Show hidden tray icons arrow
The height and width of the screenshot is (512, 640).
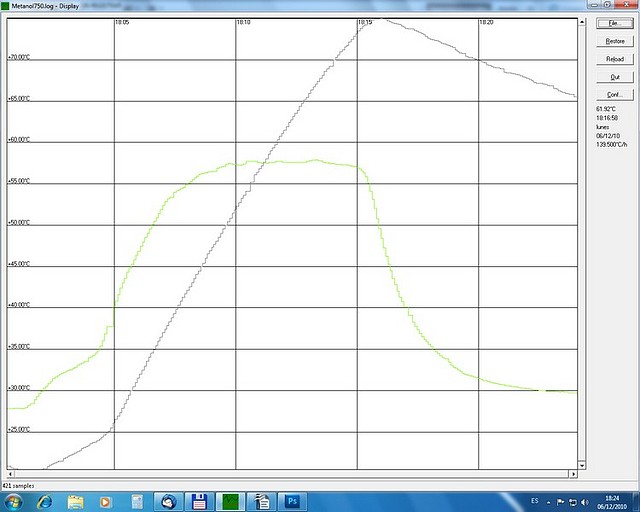tap(549, 502)
